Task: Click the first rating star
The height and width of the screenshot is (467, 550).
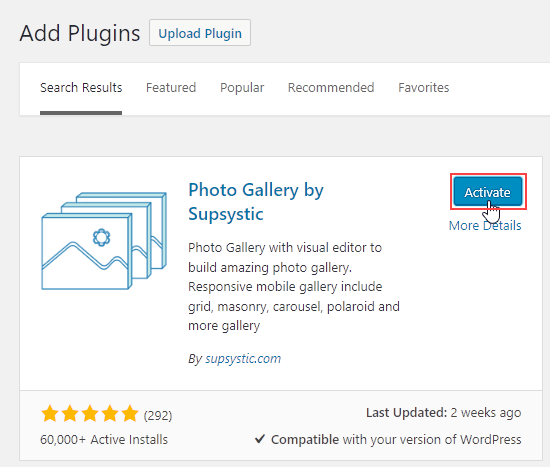Action: pos(50,413)
